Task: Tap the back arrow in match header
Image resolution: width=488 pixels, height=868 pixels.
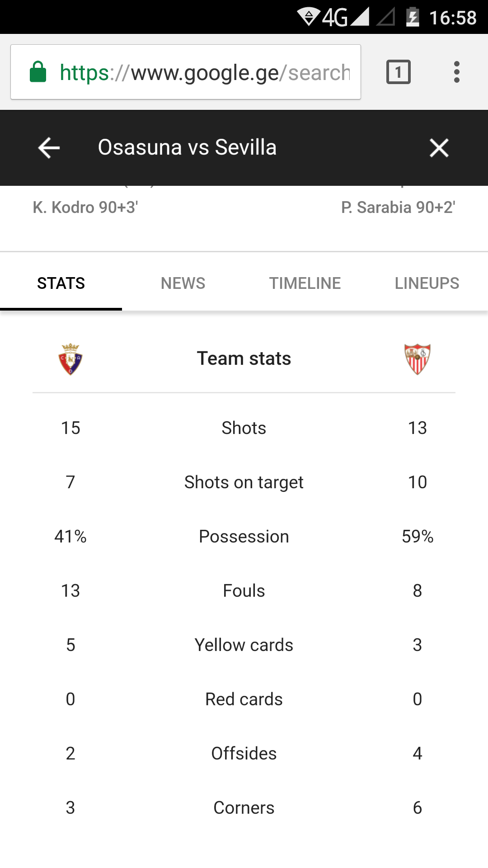Action: [49, 148]
